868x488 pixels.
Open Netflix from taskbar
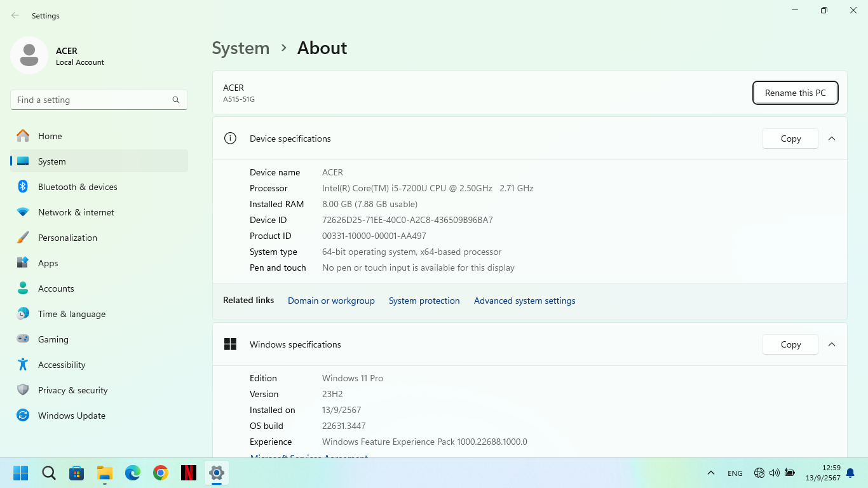tap(189, 473)
